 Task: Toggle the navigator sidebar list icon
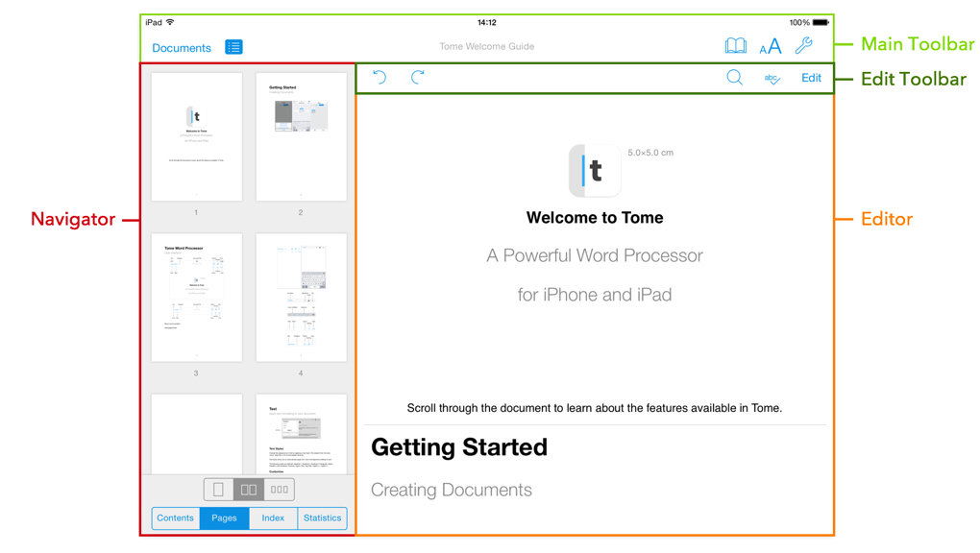pyautogui.click(x=233, y=47)
